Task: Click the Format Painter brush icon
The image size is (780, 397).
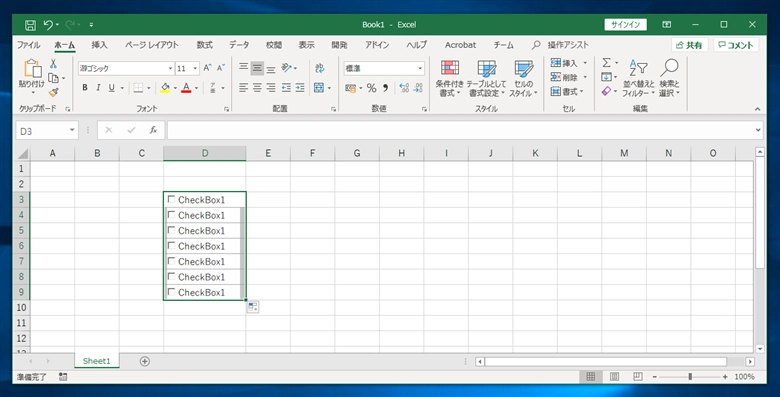Action: 54,92
